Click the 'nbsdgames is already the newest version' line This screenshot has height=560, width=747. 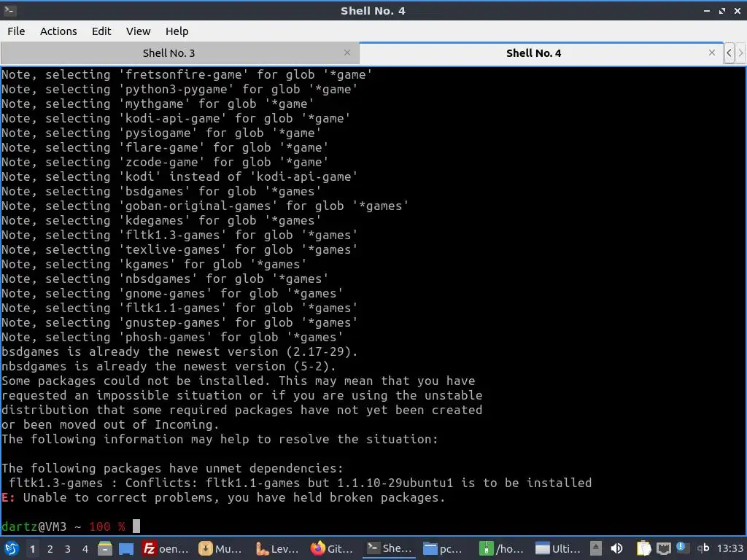(169, 366)
